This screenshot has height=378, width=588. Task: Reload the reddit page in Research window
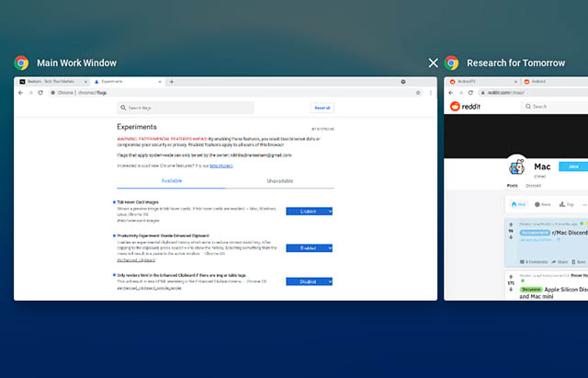click(470, 92)
